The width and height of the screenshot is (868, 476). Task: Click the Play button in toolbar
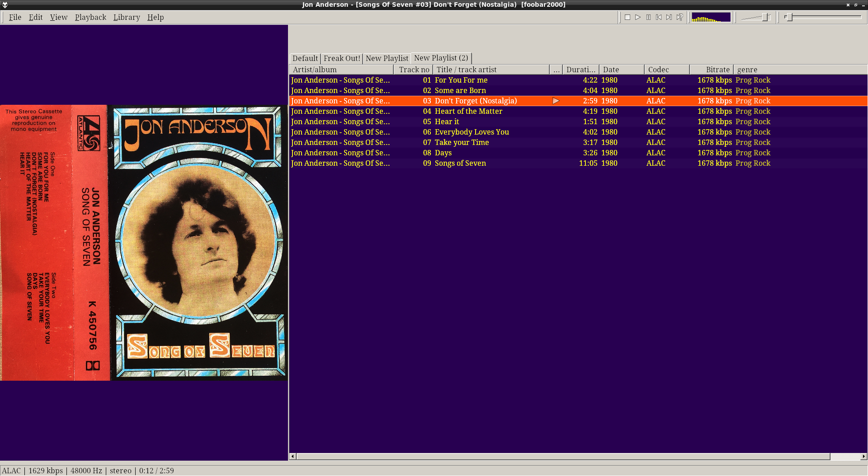(638, 17)
